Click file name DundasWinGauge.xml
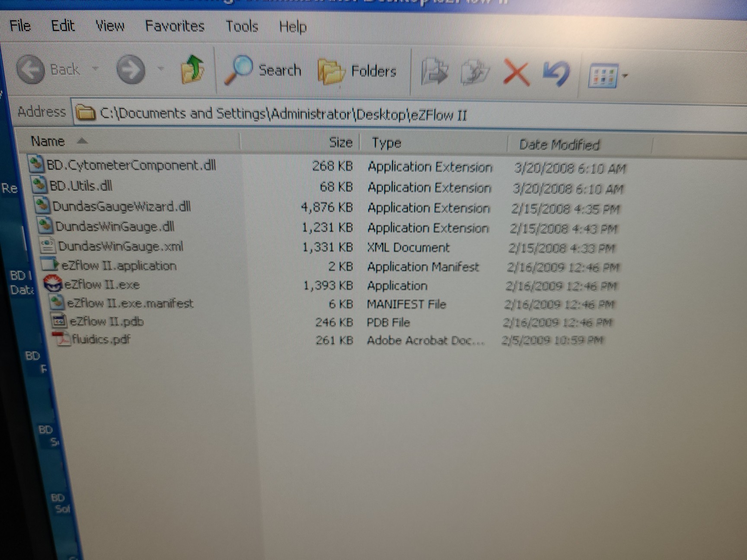Viewport: 747px width, 560px height. [x=121, y=246]
